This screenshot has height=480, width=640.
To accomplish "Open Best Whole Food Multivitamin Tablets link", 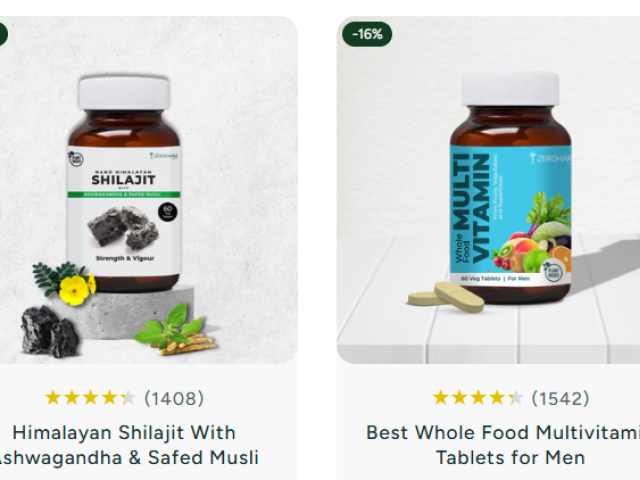I will pos(503,445).
